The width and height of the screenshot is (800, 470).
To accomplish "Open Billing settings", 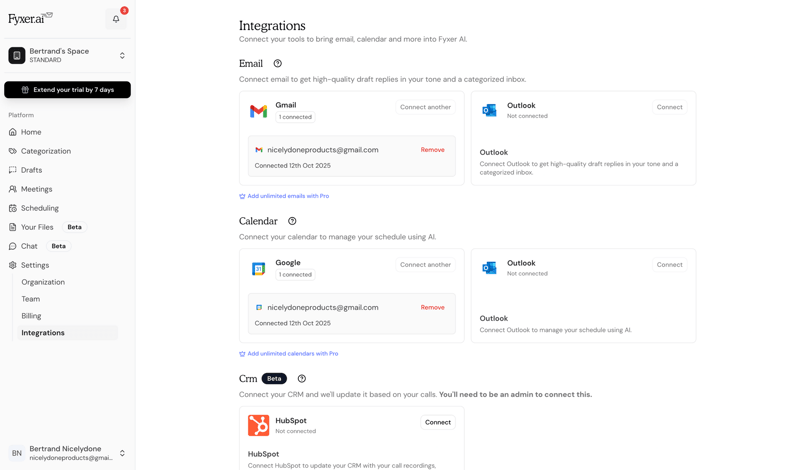I will 32,316.
